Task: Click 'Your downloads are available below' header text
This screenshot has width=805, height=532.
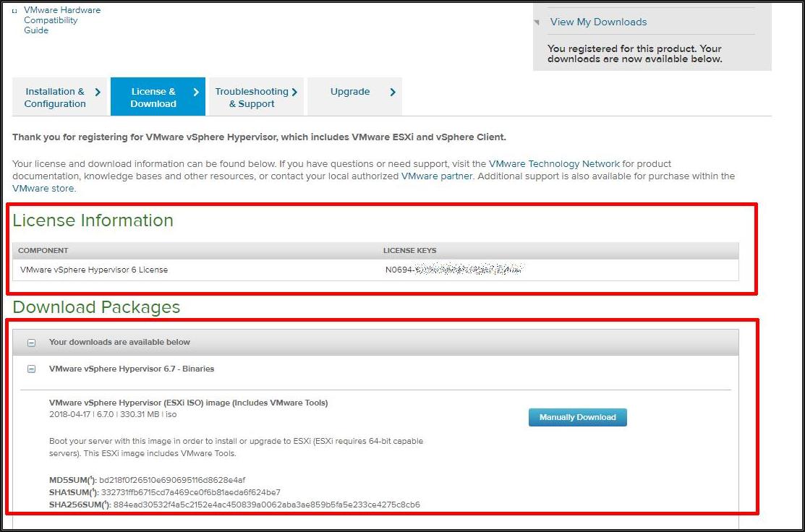Action: [x=119, y=342]
